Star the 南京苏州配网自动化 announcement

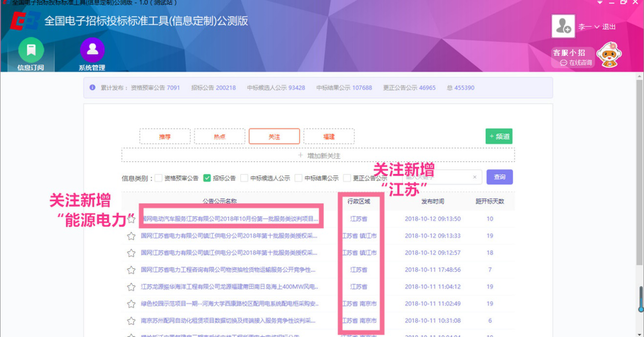[x=131, y=321]
